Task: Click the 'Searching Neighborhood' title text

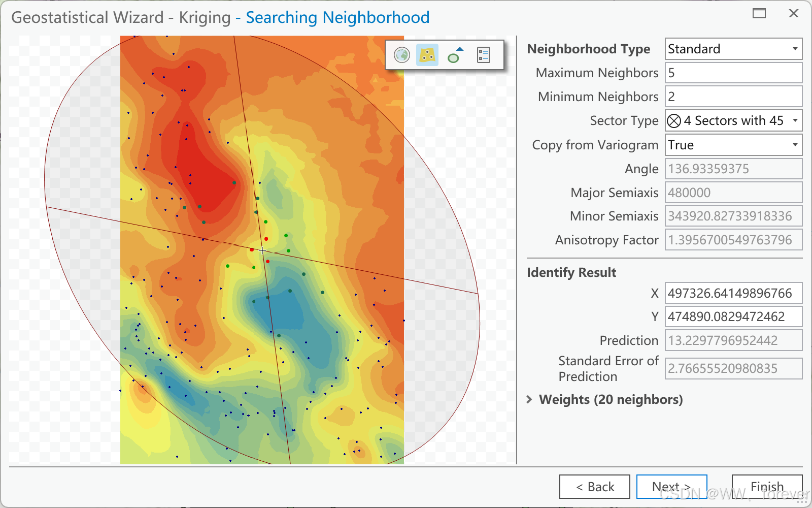Action: coord(337,17)
